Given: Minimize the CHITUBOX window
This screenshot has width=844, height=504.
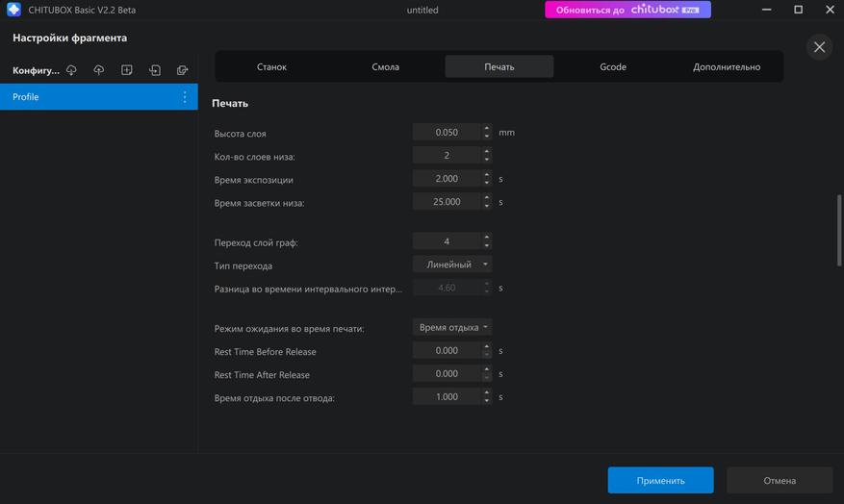Looking at the screenshot, I should [766, 10].
